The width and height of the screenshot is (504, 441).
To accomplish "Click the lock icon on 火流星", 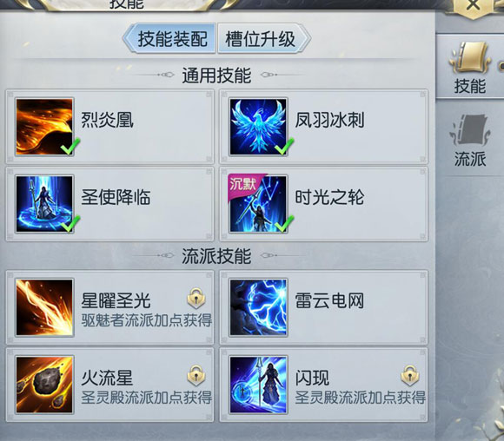I will pyautogui.click(x=196, y=375).
